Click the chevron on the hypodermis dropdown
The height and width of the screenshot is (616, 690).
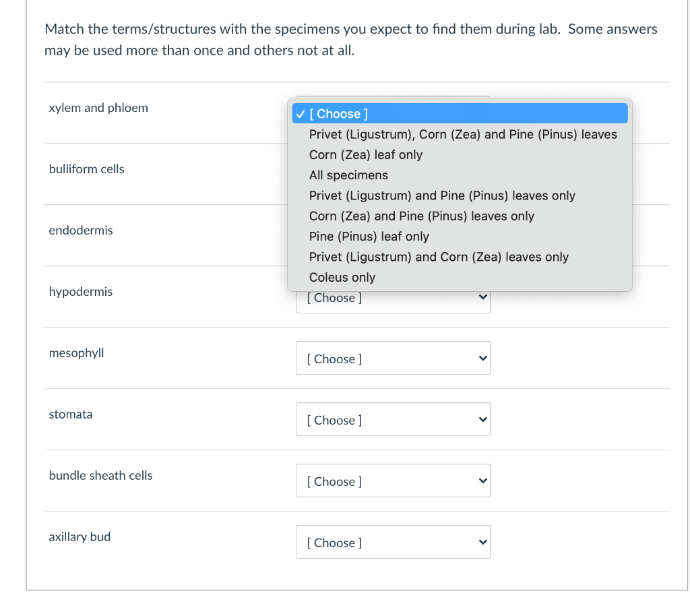click(482, 297)
